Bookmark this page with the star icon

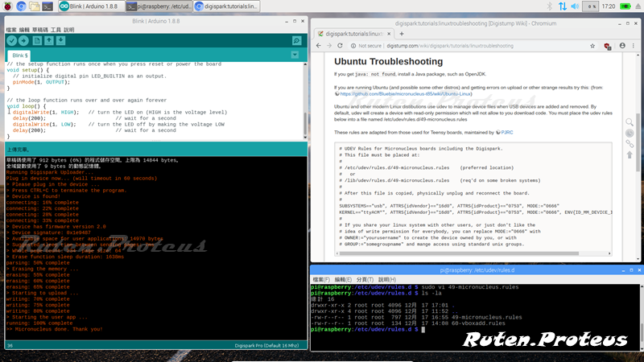coord(592,46)
